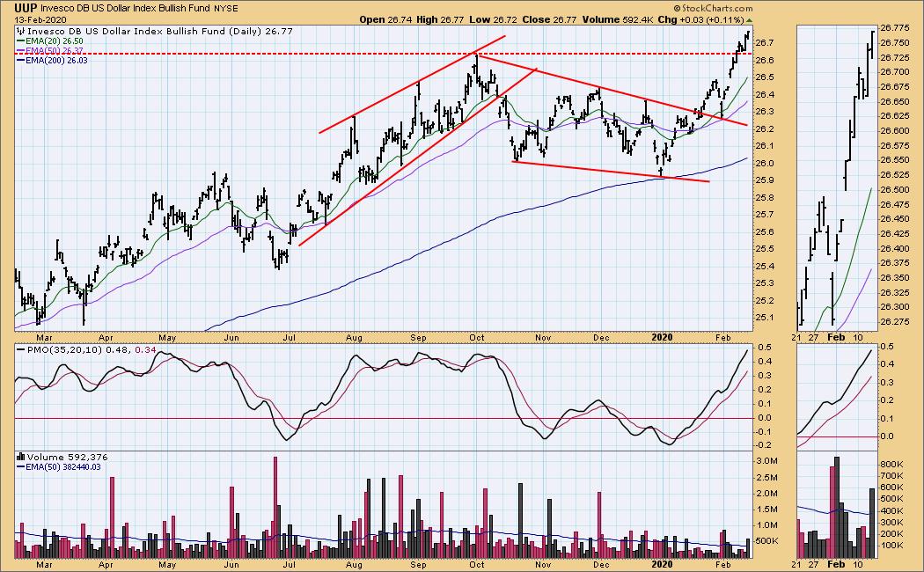The image size is (924, 572).
Task: Click the PMO signal value 0.34
Action: point(145,350)
